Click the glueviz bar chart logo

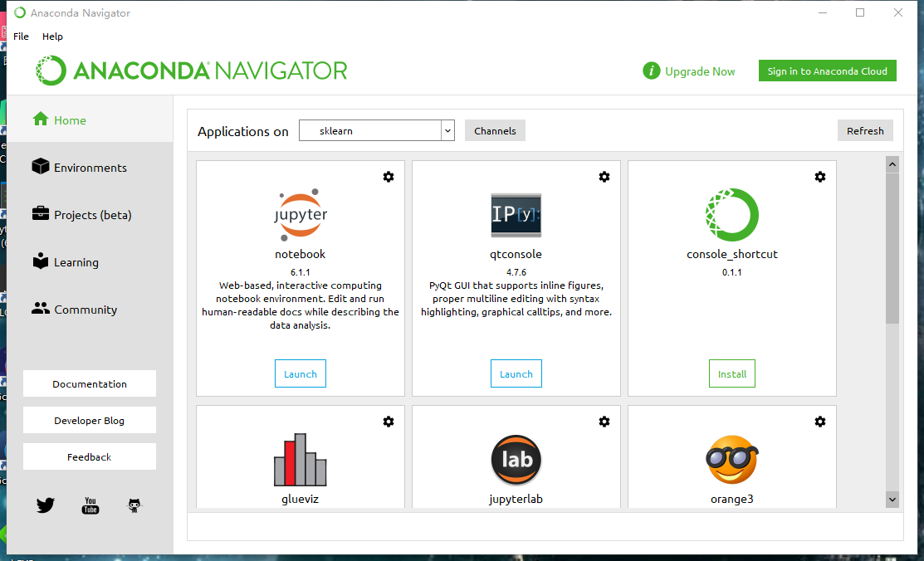point(301,460)
